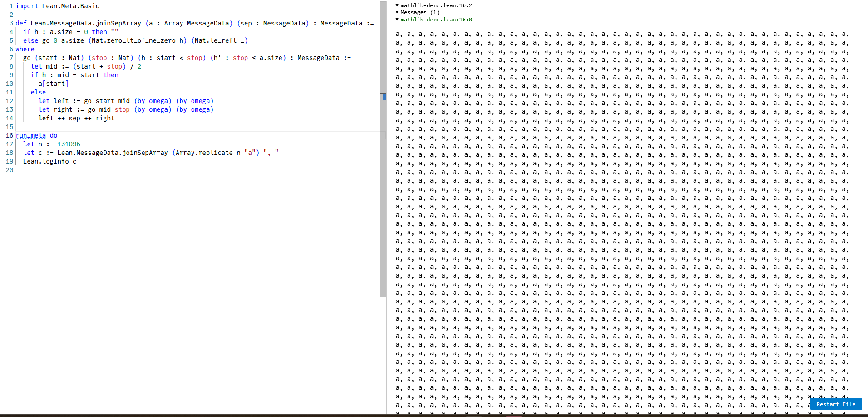
Task: Click line number 20 in the gutter
Action: pos(10,170)
